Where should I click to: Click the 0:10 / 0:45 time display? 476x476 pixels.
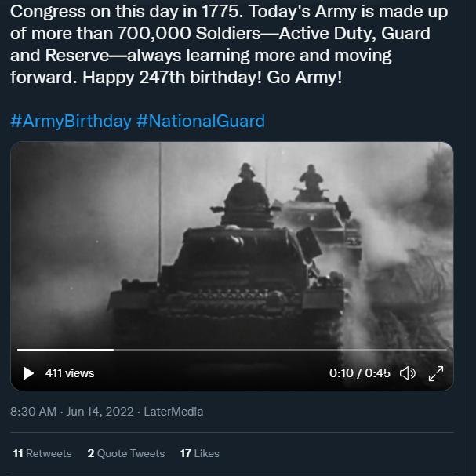[x=359, y=373]
